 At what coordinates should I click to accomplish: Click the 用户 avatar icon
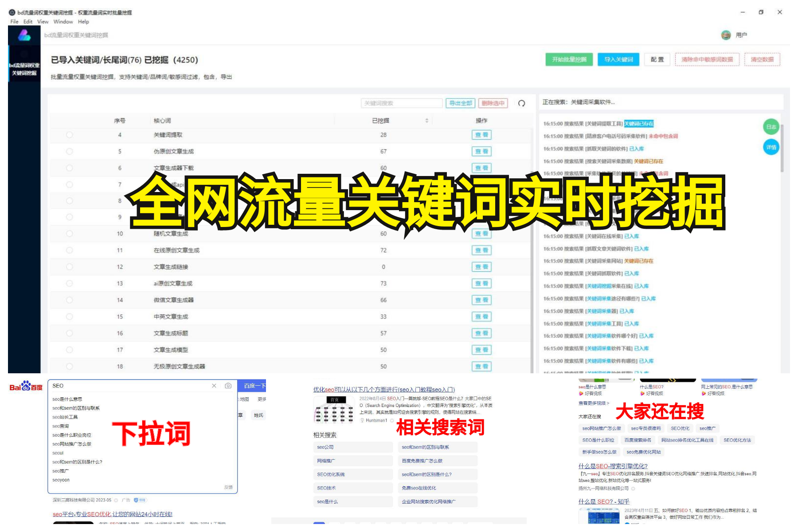coord(726,35)
